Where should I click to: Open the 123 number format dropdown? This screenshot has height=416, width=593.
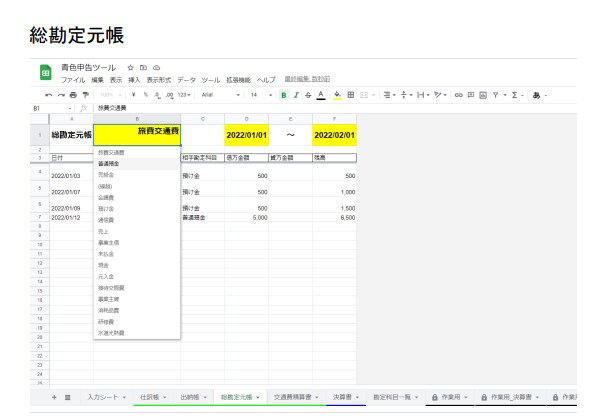184,95
